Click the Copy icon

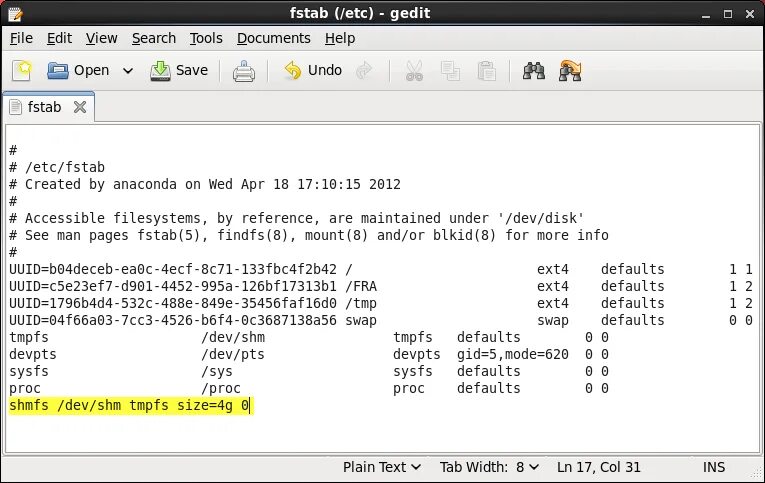pyautogui.click(x=450, y=71)
